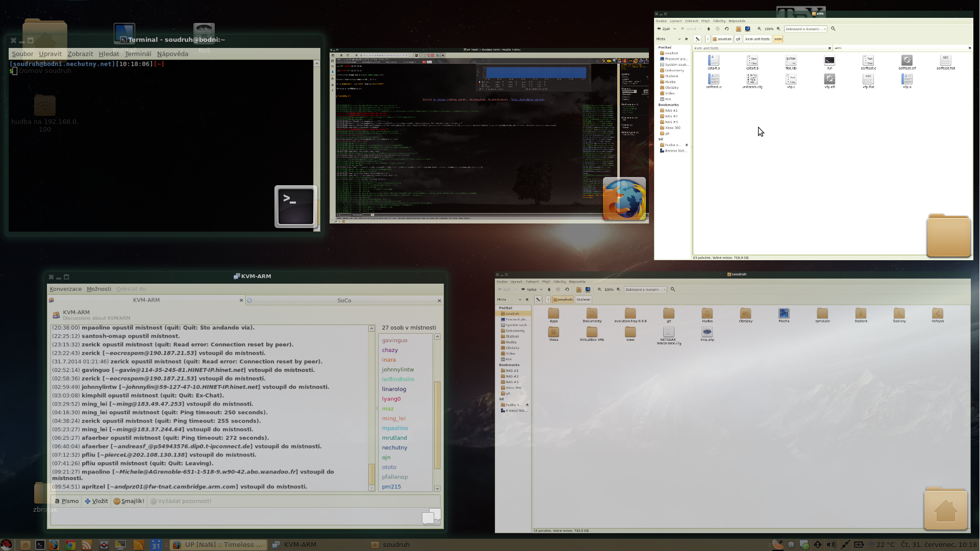
Task: Open Konverzace menu in KVM-ARM window
Action: point(65,289)
